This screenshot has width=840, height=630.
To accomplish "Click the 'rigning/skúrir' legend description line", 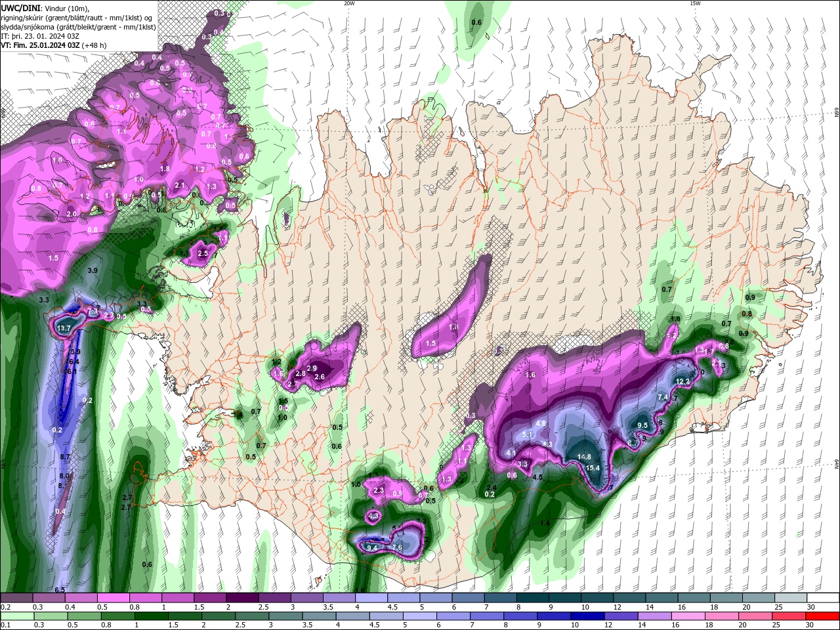I will point(77,17).
